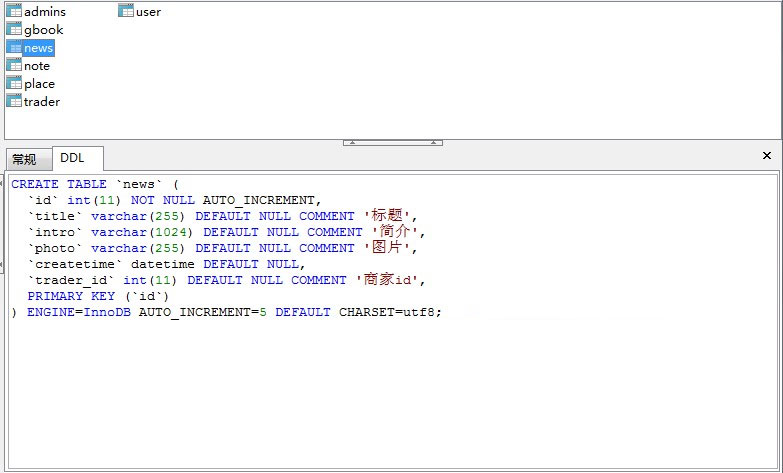Image resolution: width=783 pixels, height=473 pixels.
Task: Choose the note table label
Action: 37,66
